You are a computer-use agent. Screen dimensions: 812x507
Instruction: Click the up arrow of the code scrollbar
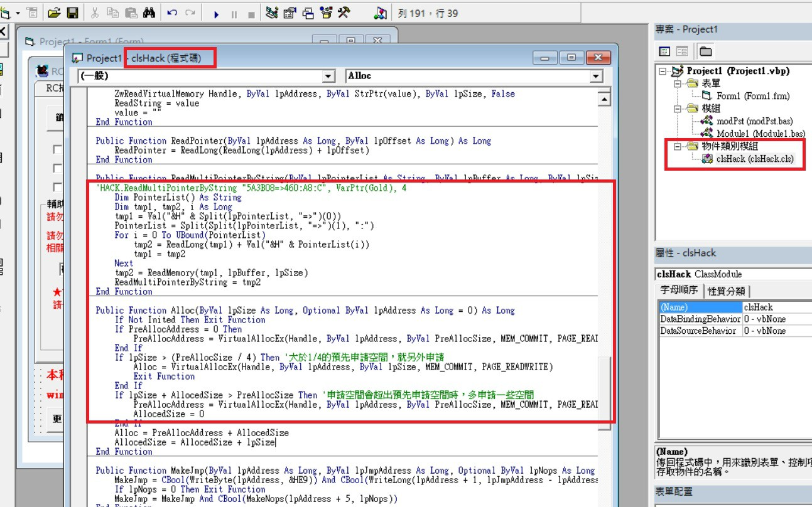[x=604, y=99]
